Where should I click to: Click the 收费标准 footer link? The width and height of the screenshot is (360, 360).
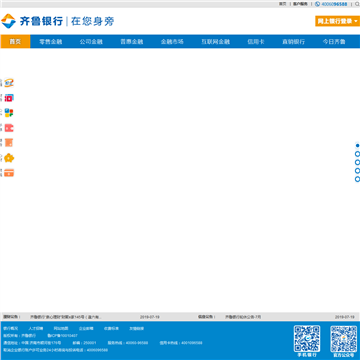(111, 328)
